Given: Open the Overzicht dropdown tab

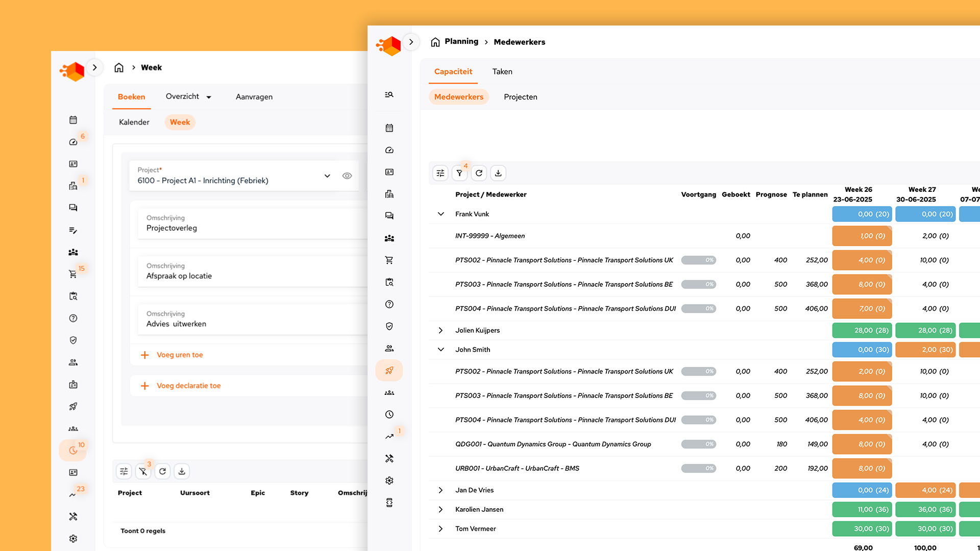Looking at the screenshot, I should click(188, 97).
